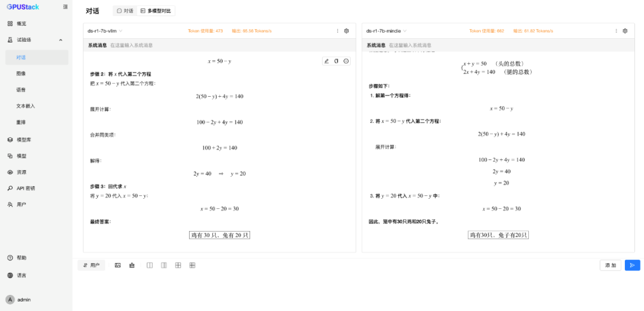Remove the message with the minus circle icon
This screenshot has width=644, height=311.
pos(346,61)
